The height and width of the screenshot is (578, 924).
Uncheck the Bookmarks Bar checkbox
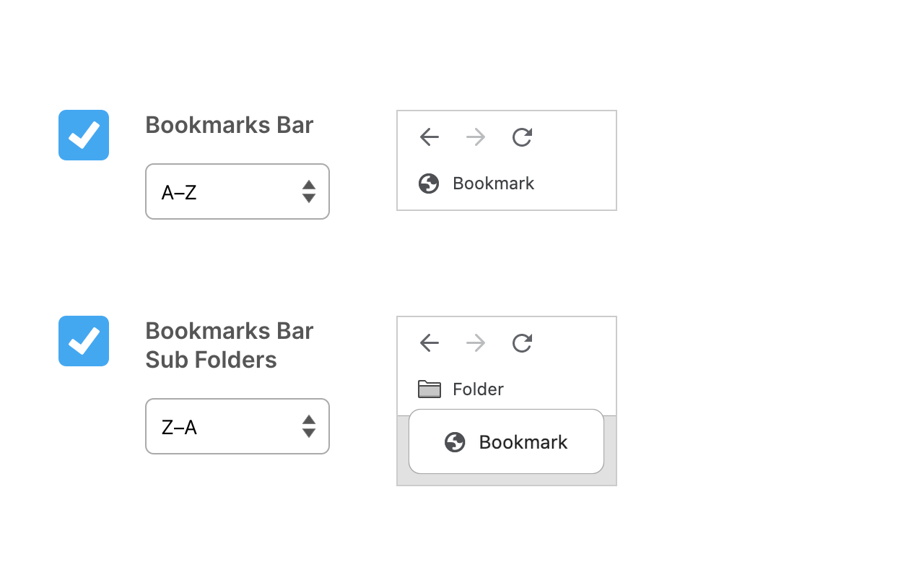tap(84, 135)
